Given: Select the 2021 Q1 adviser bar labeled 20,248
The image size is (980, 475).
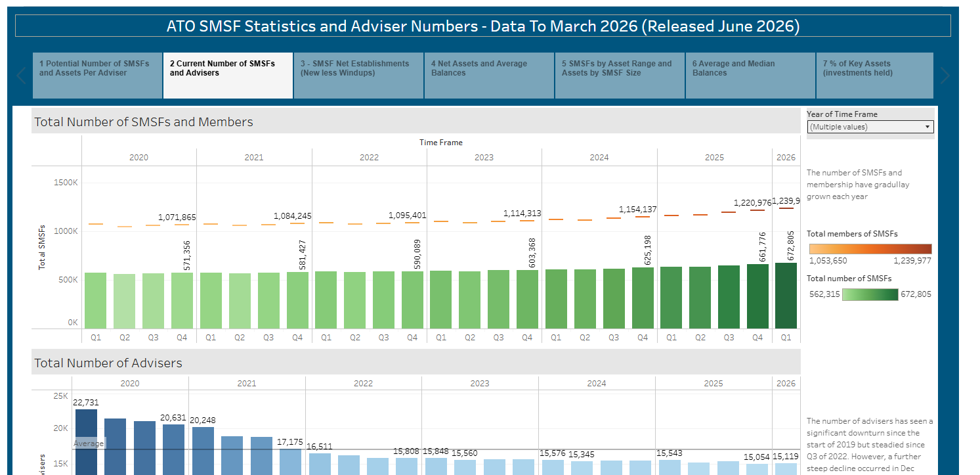Looking at the screenshot, I should [203, 451].
